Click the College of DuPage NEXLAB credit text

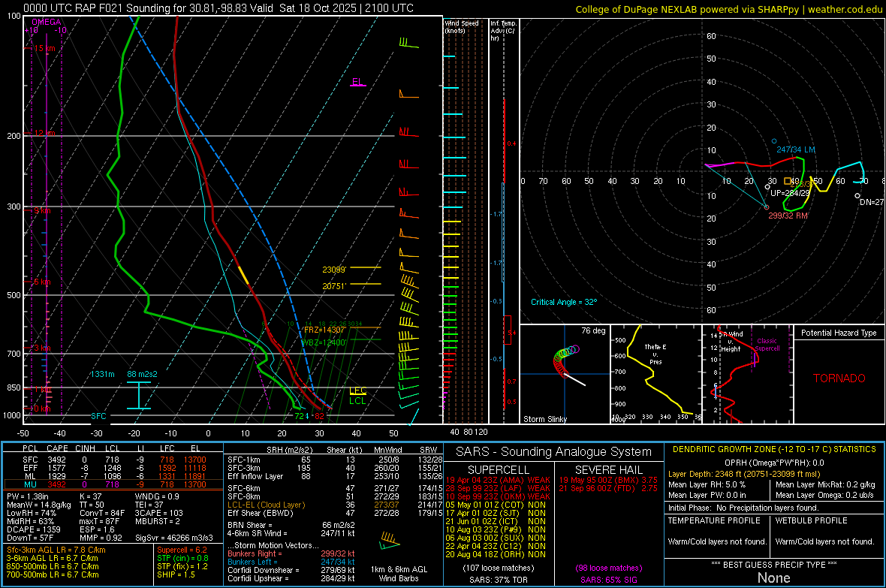tap(728, 9)
